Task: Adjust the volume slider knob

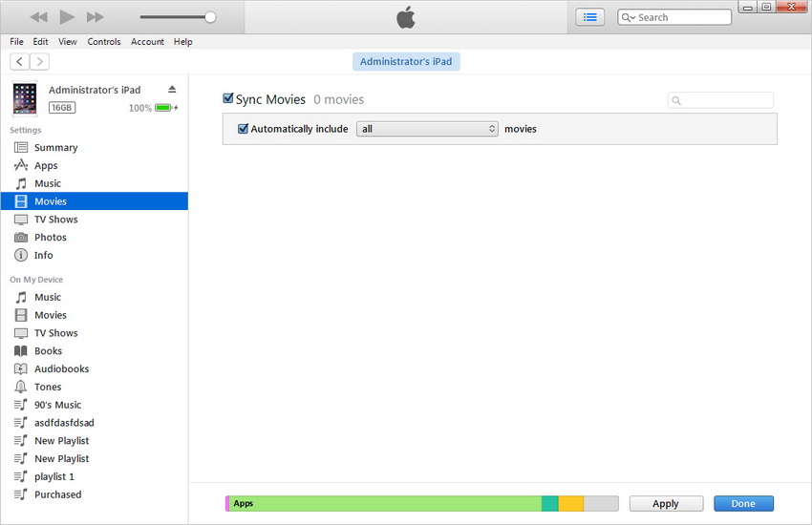Action: click(x=210, y=17)
